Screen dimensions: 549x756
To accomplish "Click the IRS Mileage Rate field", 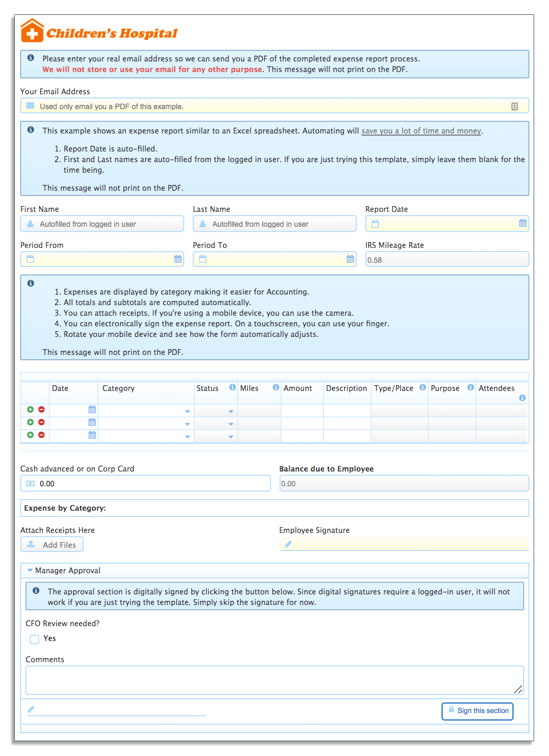I will click(x=447, y=260).
